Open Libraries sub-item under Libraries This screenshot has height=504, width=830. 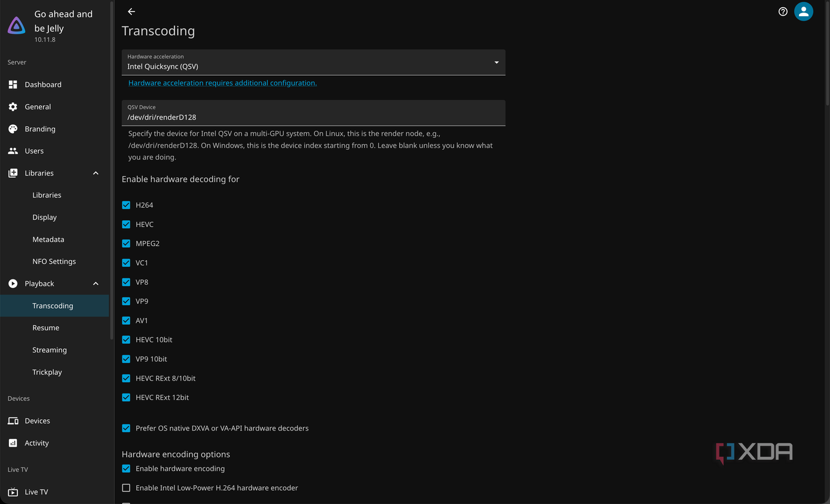54,195
